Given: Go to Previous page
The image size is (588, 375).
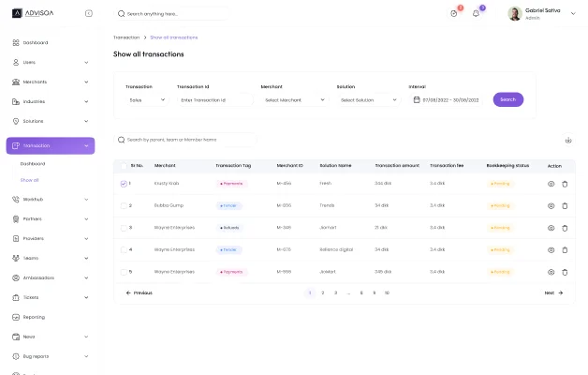Looking at the screenshot, I should coord(140,292).
